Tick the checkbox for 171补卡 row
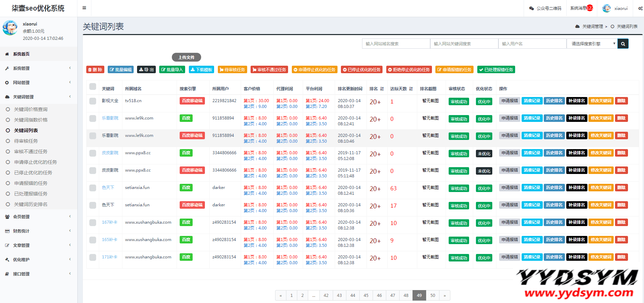The width and height of the screenshot is (644, 303). [93, 257]
